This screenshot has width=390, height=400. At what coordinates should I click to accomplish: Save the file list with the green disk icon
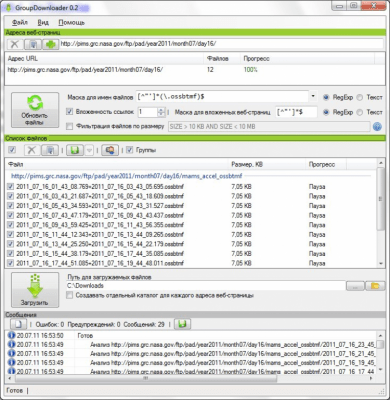click(x=75, y=150)
